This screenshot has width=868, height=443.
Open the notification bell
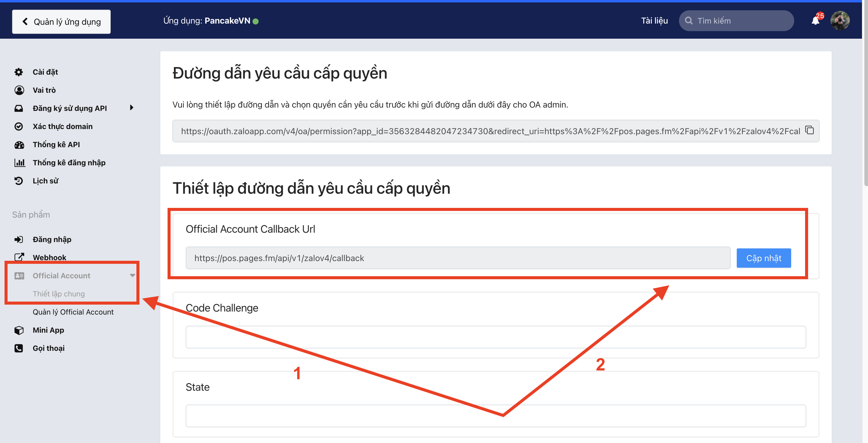815,21
